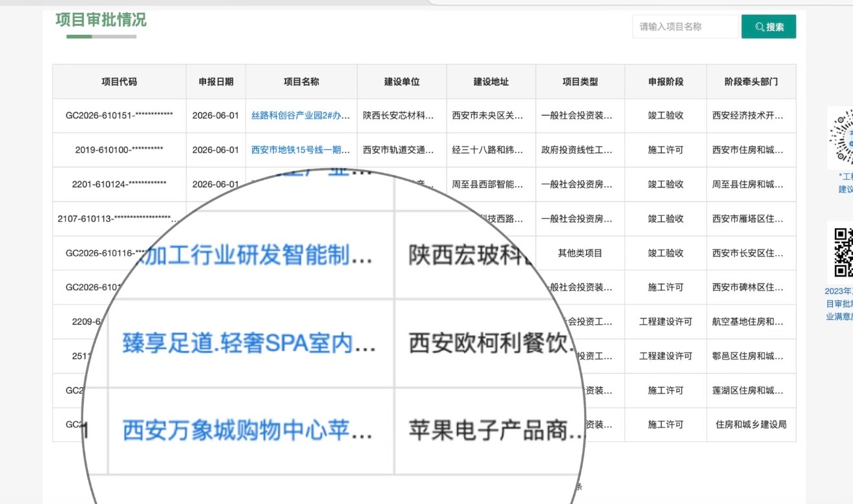Screen dimensions: 853x504
Task: Open the magnified 西安万象城购物中心苹… link
Action: click(x=247, y=430)
